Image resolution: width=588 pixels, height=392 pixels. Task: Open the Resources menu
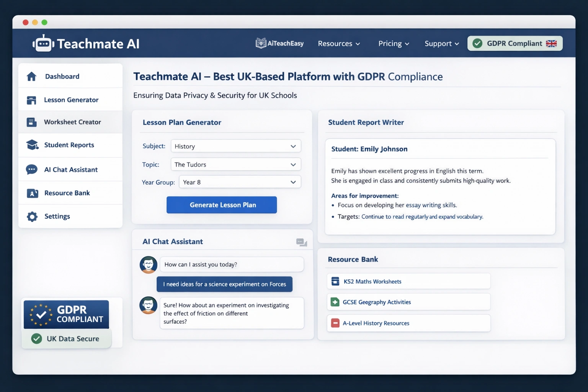[x=338, y=44]
